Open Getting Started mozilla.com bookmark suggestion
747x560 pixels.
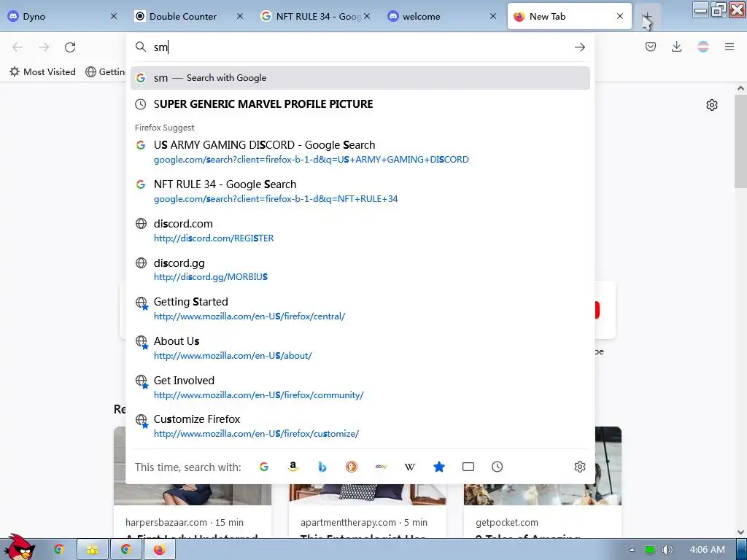(360, 308)
